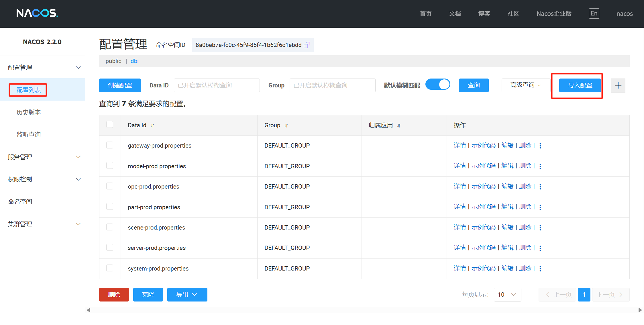Open more actions for gateway-prod.properties row
Viewport: 644px width, 325px height.
click(x=540, y=146)
